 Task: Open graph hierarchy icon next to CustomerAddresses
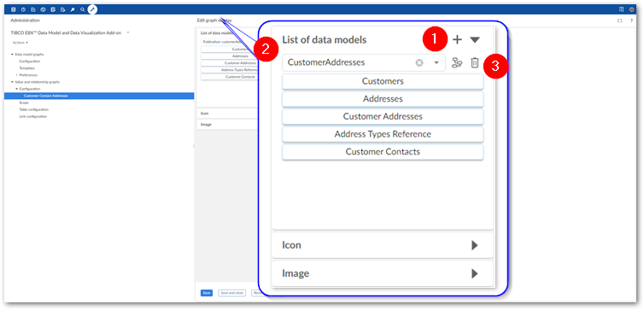[x=457, y=63]
